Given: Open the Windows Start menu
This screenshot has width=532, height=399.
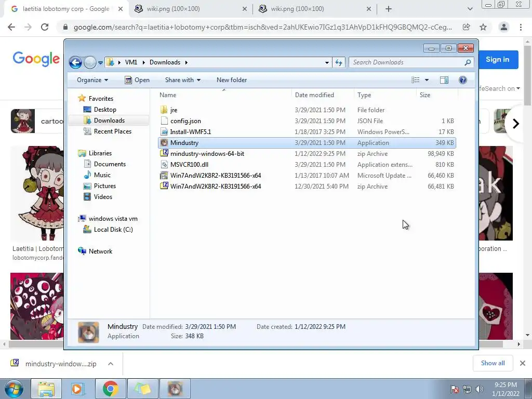Looking at the screenshot, I should coord(14,389).
